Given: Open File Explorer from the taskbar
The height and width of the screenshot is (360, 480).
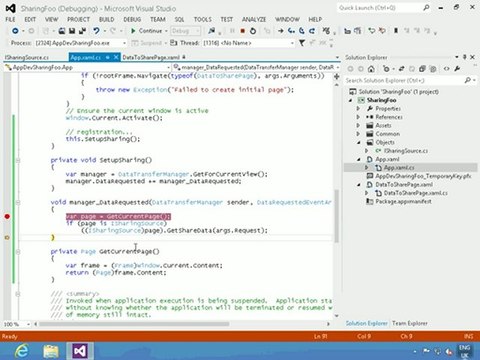Looking at the screenshot, I should click(x=51, y=351).
